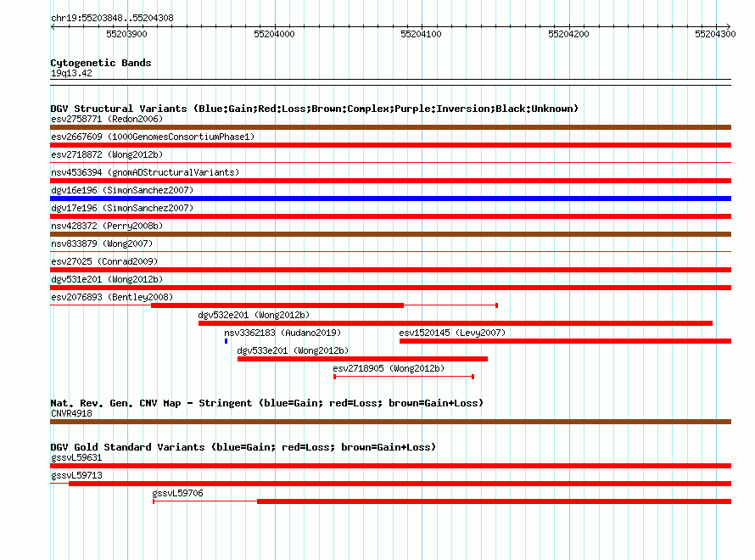The image size is (755, 560).
Task: Select the esv2667609 (1000GenomesConsortiumPhase1) label
Action: tap(153, 137)
